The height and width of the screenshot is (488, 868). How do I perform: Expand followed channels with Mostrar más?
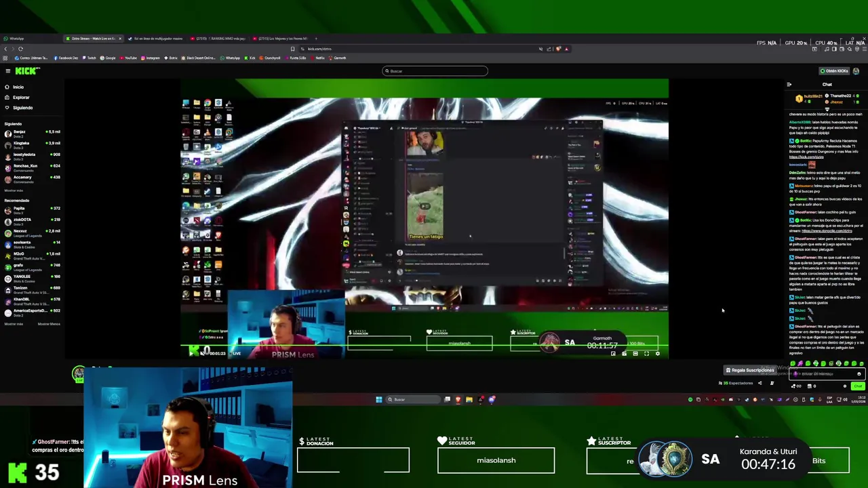[14, 190]
